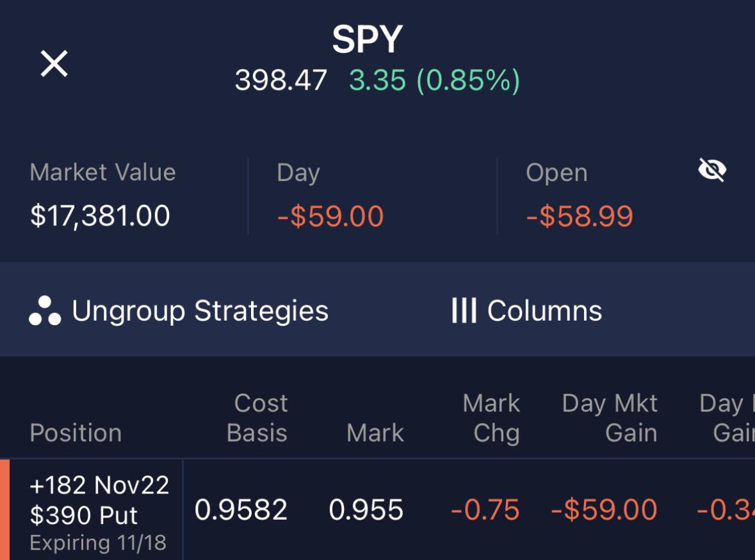Select the Market Value amount $17,381.00

coord(100,215)
